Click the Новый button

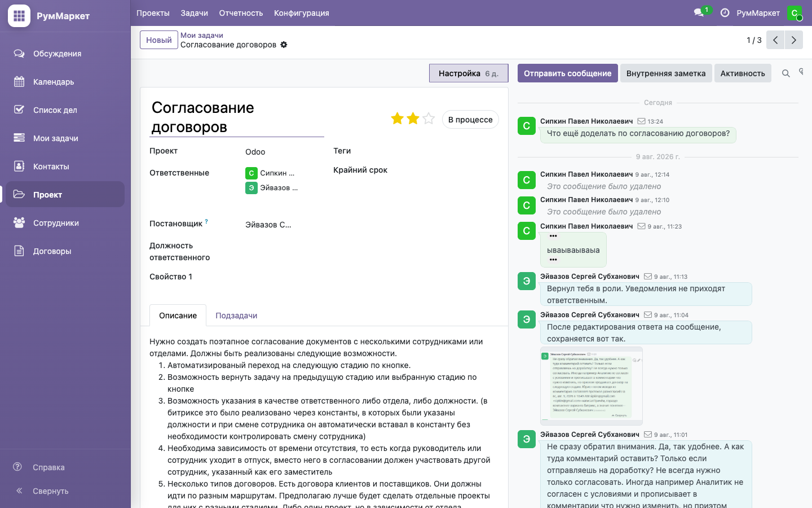click(x=159, y=40)
